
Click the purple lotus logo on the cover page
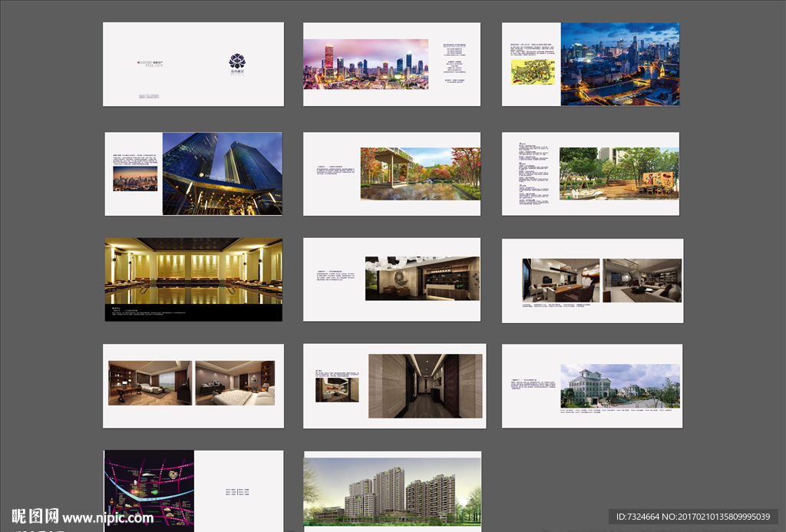237,64
